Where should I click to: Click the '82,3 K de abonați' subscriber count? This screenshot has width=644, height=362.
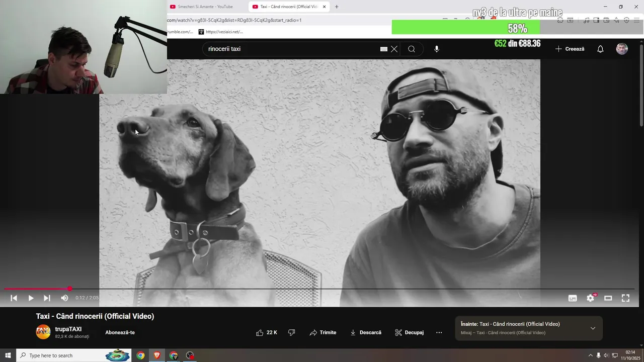tap(72, 336)
